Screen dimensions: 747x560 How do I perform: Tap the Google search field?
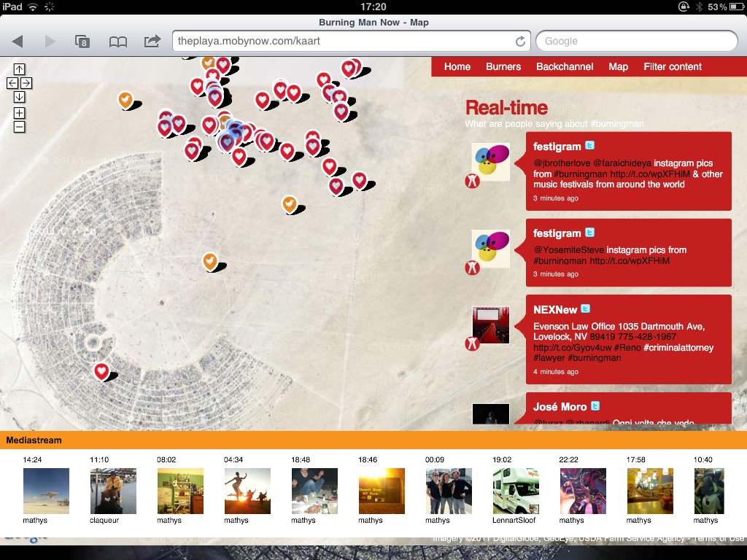(x=636, y=42)
